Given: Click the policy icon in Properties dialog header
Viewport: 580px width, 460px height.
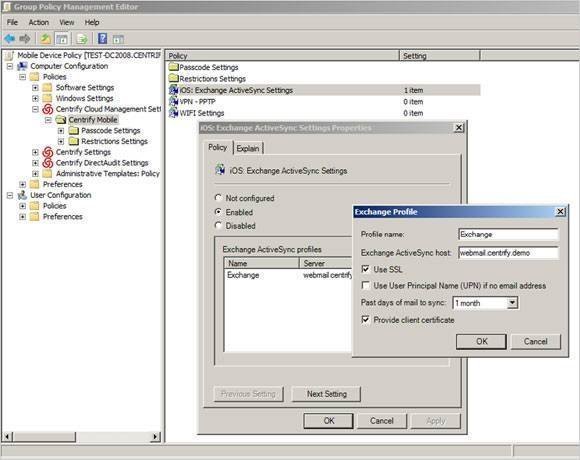Looking at the screenshot, I should tap(220, 170).
